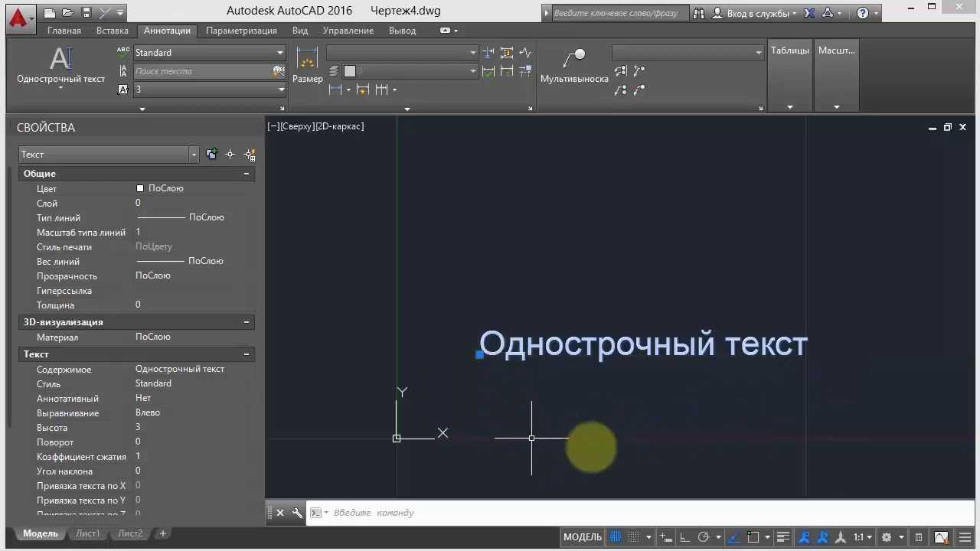The image size is (980, 551).
Task: Open the text height dropdown showing 3
Action: click(209, 90)
